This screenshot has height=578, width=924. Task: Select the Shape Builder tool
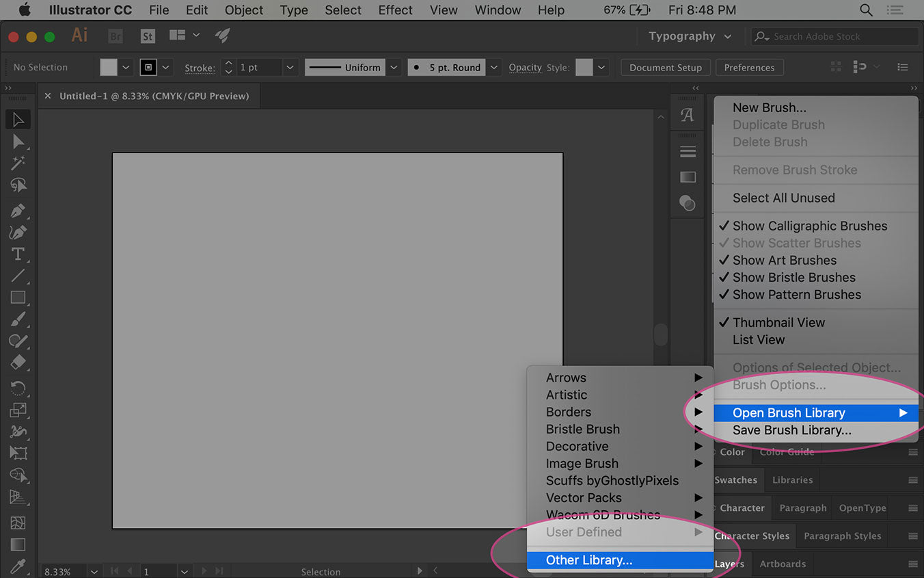click(x=18, y=475)
